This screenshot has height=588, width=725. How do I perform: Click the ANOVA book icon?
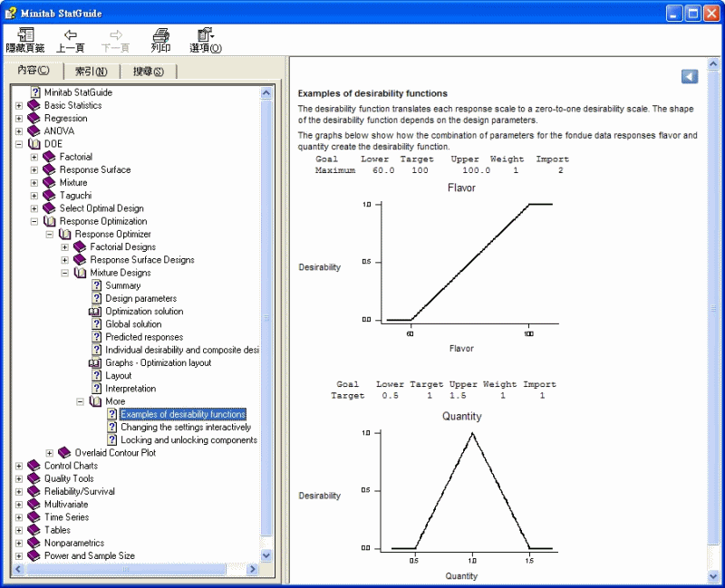34,131
